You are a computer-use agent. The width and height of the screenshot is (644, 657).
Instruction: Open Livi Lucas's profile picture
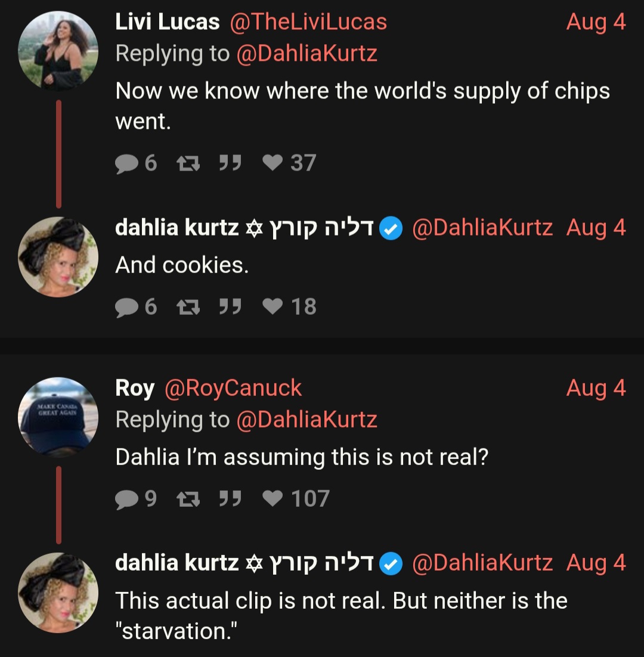[x=58, y=51]
